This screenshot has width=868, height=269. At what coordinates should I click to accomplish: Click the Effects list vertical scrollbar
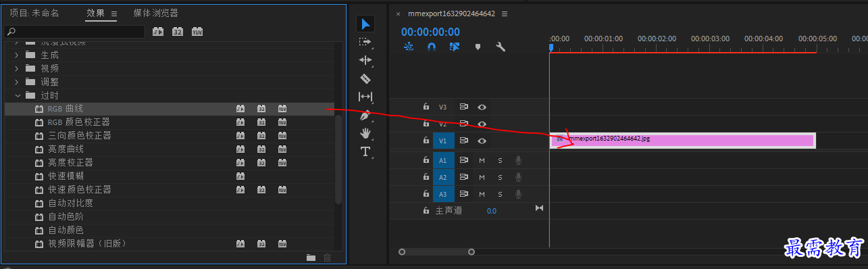pyautogui.click(x=338, y=159)
